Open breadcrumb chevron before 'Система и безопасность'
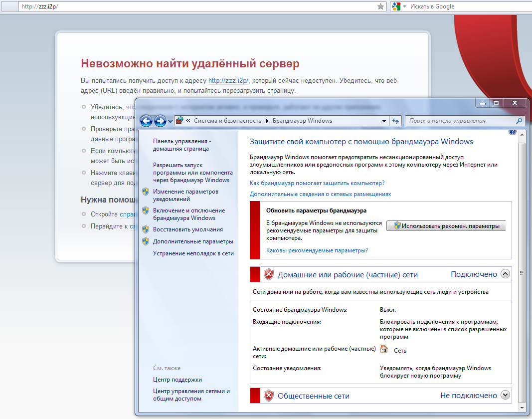The image size is (532, 419). [188, 121]
